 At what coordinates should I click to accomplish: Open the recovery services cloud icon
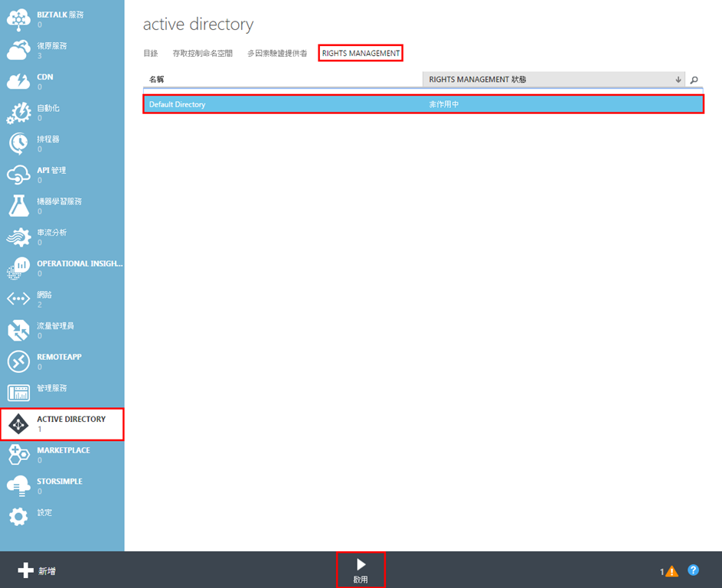point(18,51)
